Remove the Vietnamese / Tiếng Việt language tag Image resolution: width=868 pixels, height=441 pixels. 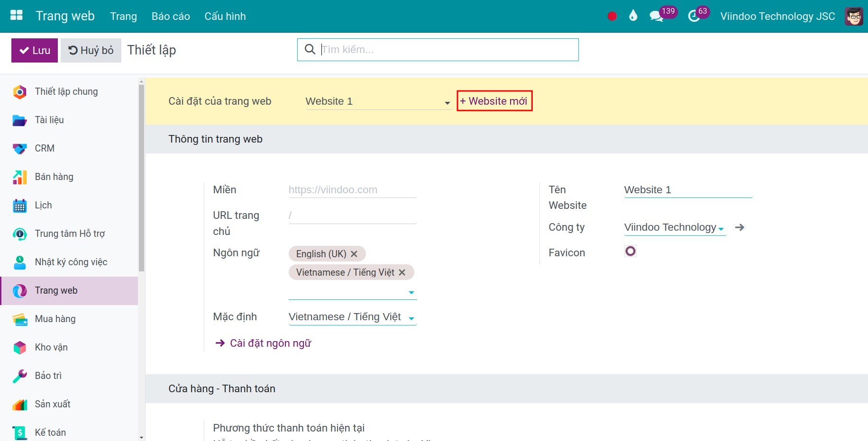point(402,272)
